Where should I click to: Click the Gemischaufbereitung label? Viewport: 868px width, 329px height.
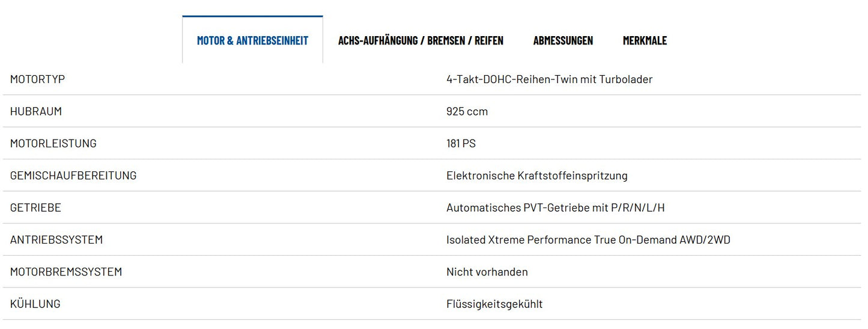coord(73,176)
